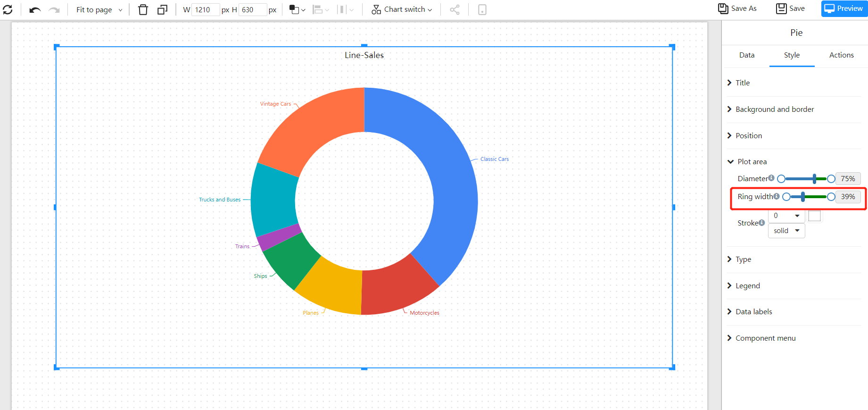Open the Chart switch dropdown
868x410 pixels.
pyautogui.click(x=402, y=9)
